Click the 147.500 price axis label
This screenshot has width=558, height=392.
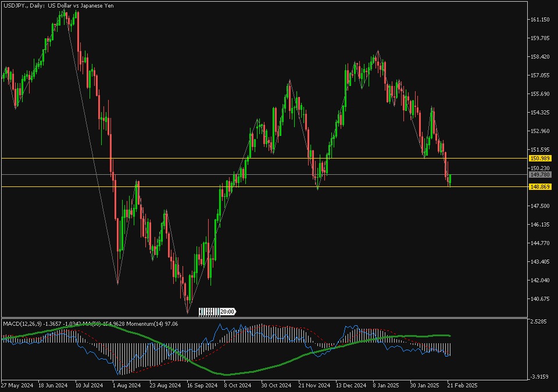coord(540,206)
